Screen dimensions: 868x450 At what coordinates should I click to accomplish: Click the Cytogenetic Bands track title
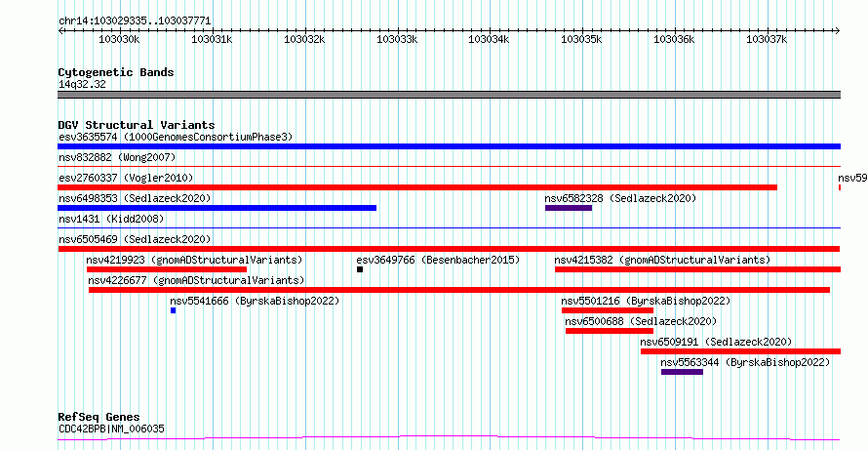click(116, 72)
